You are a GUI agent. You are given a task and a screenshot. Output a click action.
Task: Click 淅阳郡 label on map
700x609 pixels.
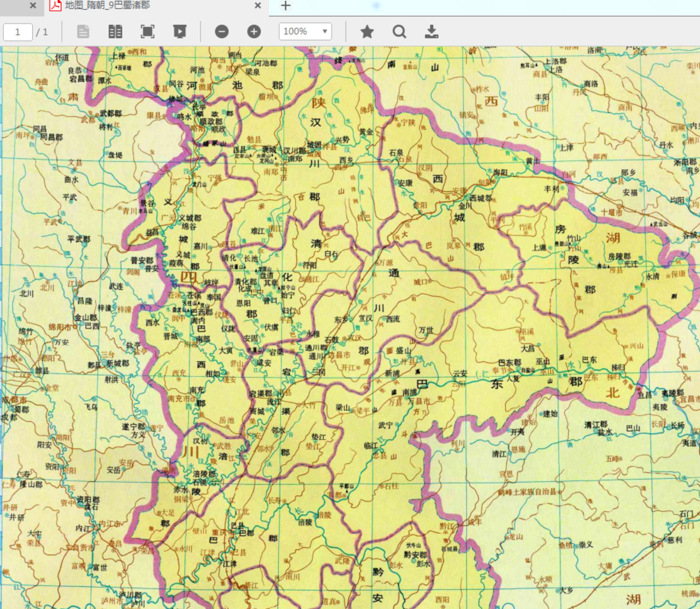coord(686,162)
